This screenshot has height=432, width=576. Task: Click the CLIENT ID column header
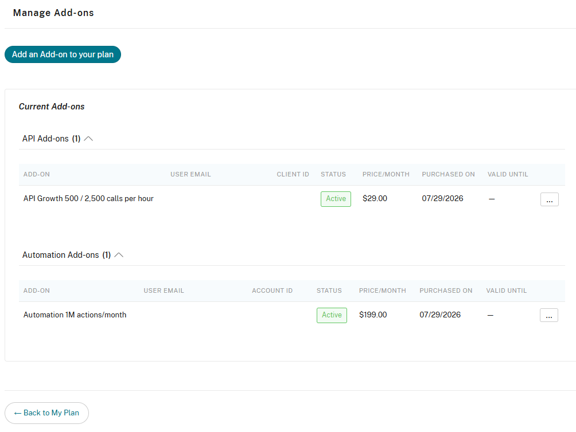[293, 174]
